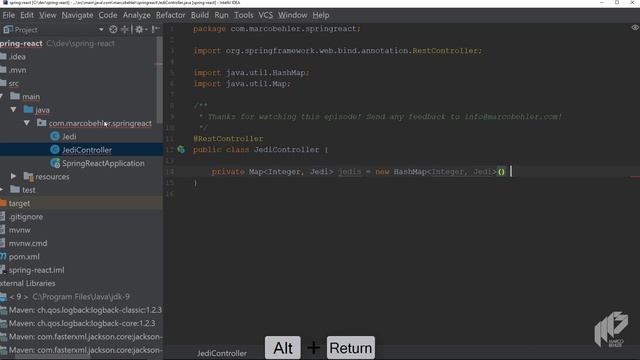Open the Refactor menu
Image resolution: width=640 pixels, height=360 pixels.
tap(171, 15)
